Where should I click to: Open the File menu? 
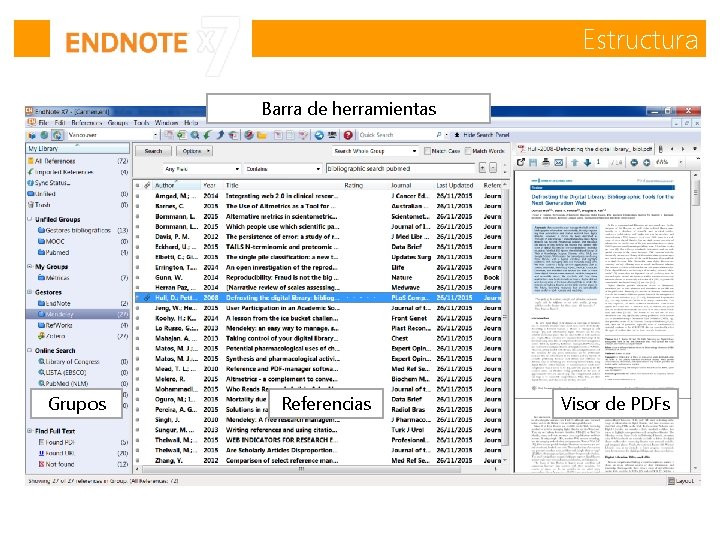[43, 123]
